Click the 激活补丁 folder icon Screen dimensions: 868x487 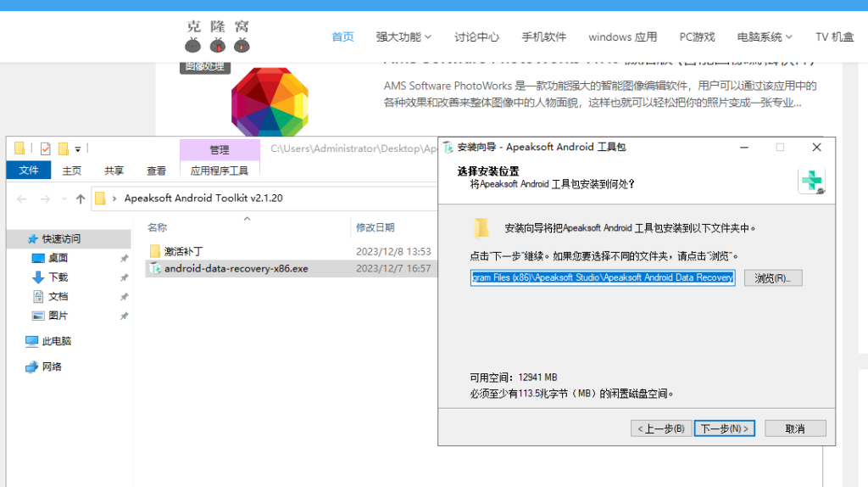(155, 251)
